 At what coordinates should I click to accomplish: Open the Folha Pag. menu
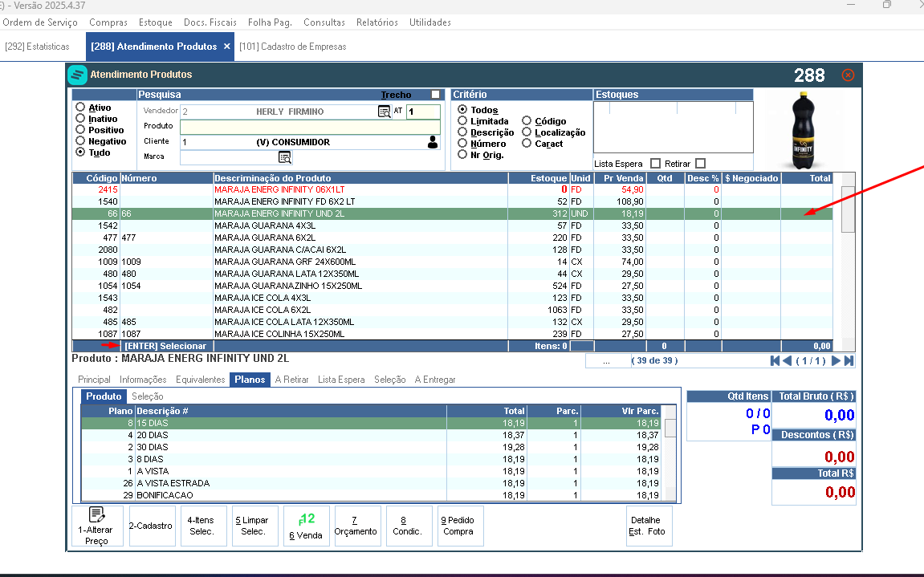tap(270, 22)
